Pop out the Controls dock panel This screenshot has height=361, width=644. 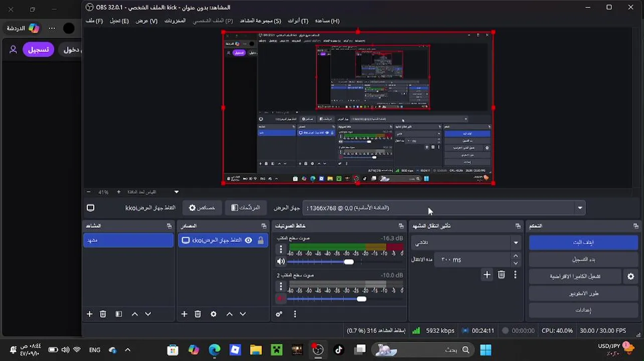click(635, 226)
